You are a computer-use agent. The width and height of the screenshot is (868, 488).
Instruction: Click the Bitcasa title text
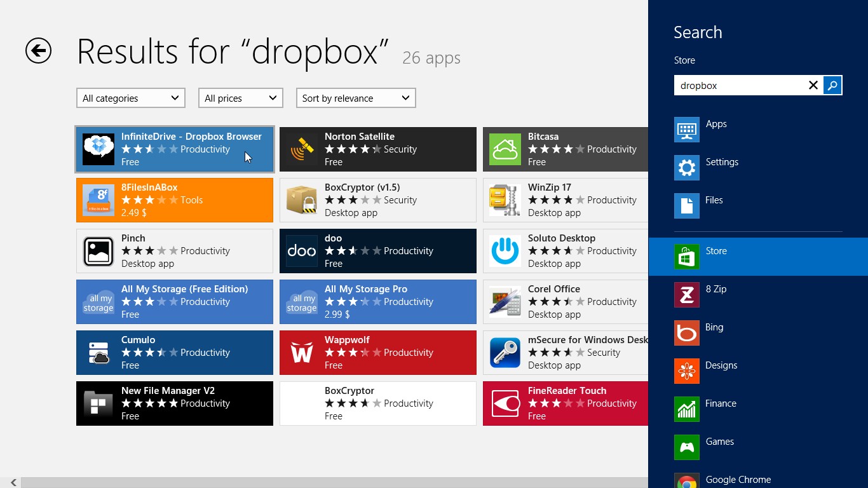543,137
